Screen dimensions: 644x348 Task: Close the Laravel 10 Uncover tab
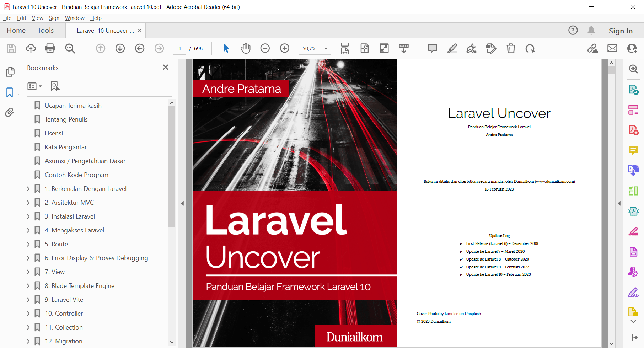point(140,30)
